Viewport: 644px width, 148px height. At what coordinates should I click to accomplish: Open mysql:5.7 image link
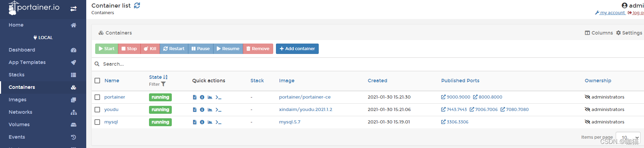tap(290, 122)
